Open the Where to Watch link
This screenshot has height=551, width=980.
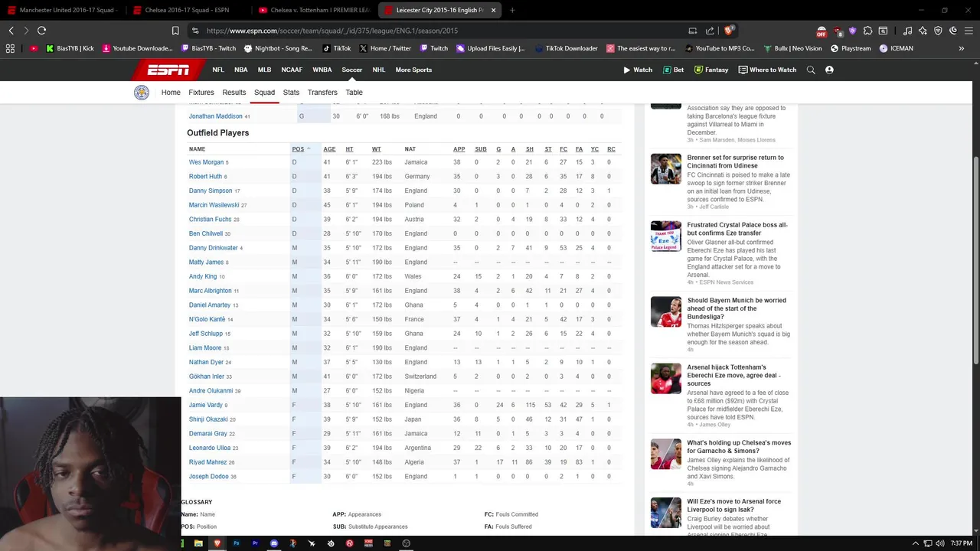pos(767,70)
